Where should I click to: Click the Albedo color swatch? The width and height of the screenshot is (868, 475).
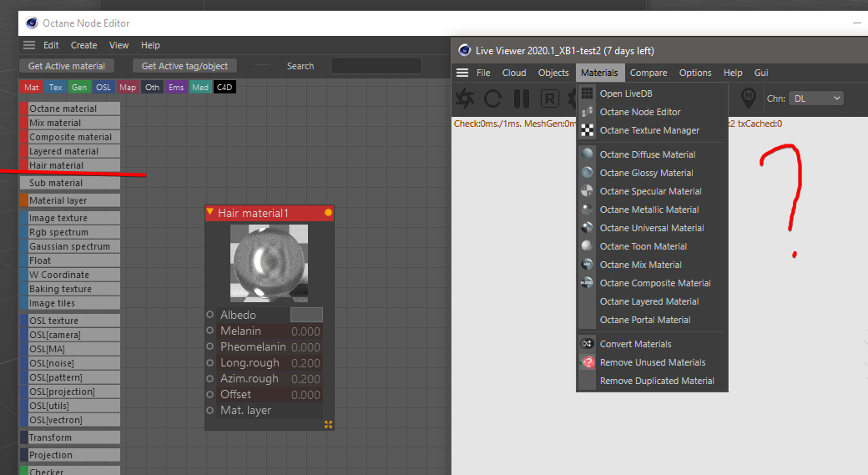pyautogui.click(x=306, y=315)
